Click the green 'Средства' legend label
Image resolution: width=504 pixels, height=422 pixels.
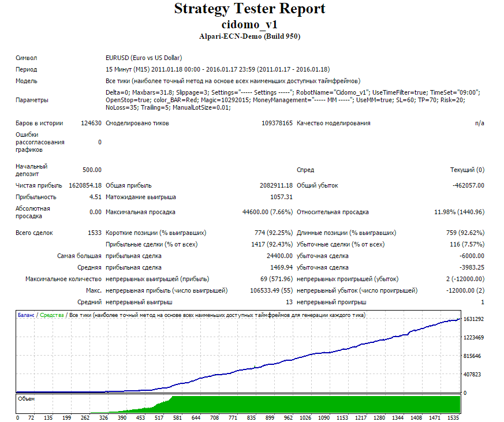52,315
